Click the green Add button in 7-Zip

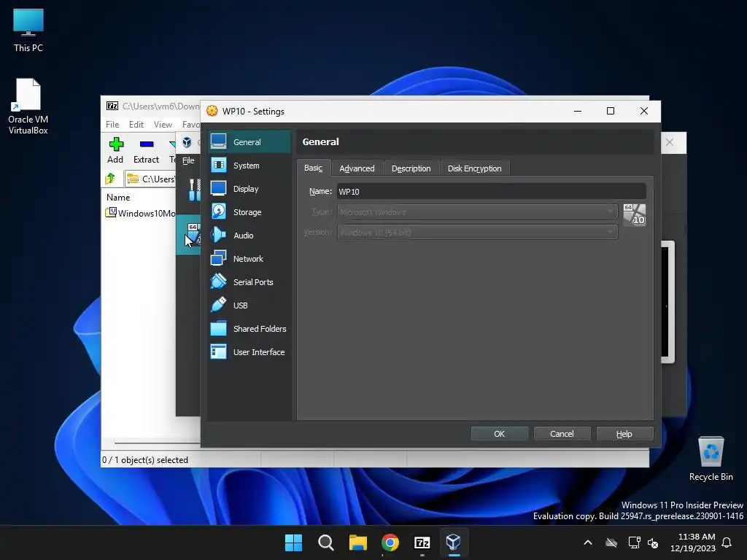tap(115, 150)
